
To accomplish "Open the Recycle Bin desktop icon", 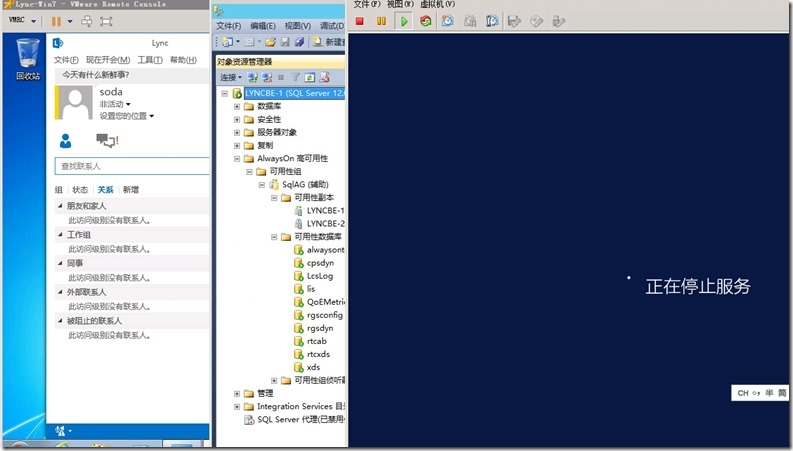I will coord(27,60).
